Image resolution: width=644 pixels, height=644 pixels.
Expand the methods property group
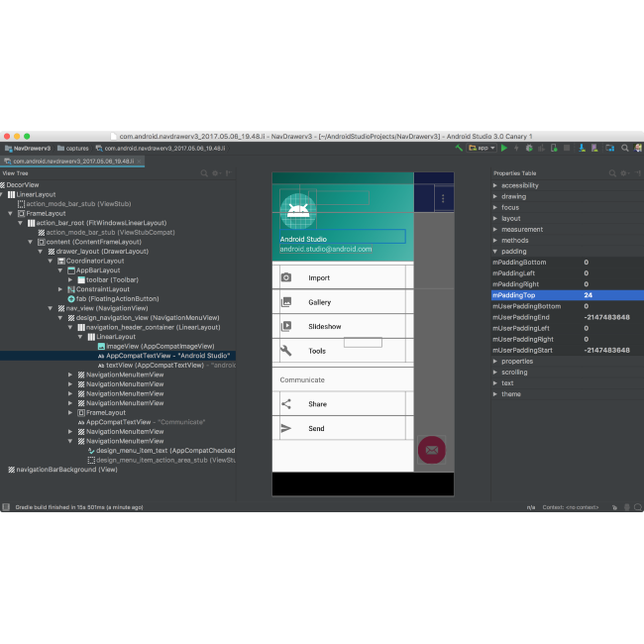[x=495, y=241]
